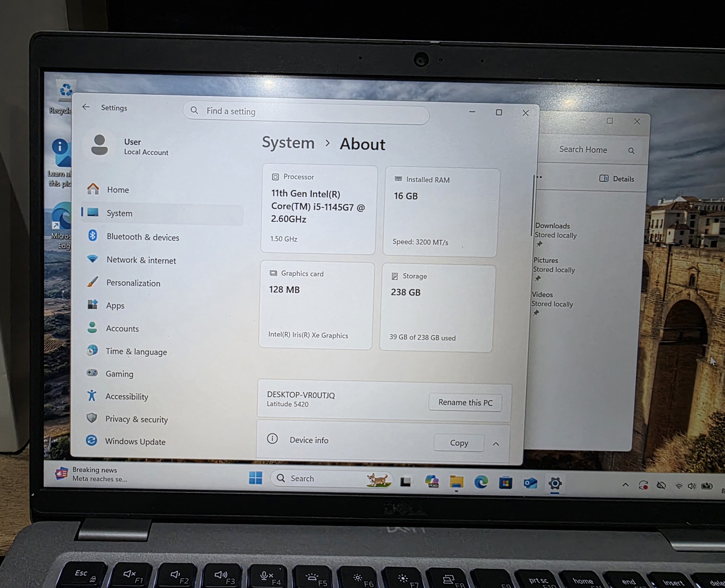725x588 pixels.
Task: Click the Rename this PC button
Action: point(465,402)
